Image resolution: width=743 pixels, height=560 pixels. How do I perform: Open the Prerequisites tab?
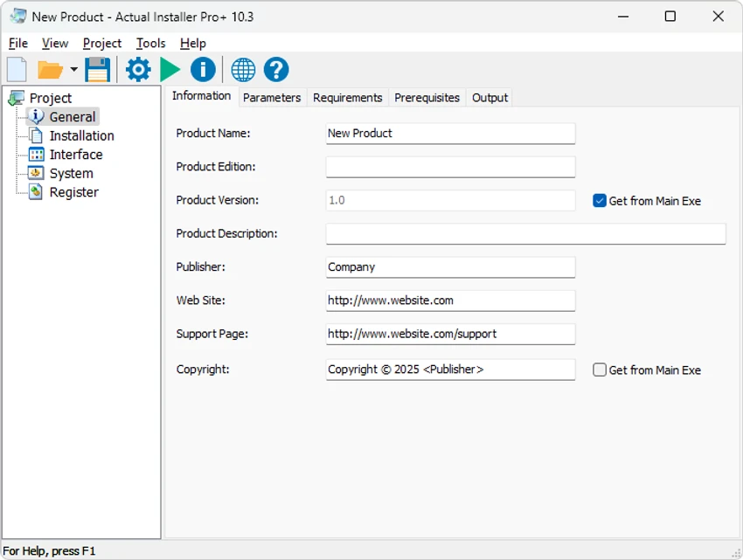point(427,98)
